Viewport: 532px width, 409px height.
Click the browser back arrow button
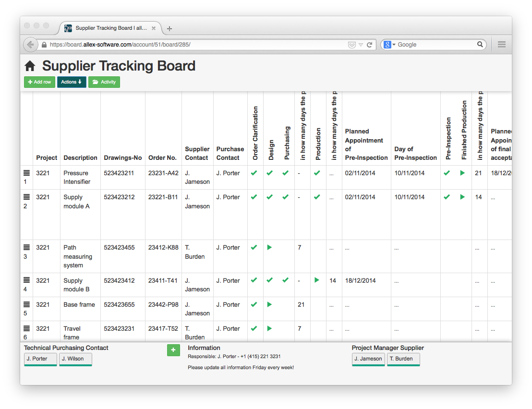(x=31, y=45)
